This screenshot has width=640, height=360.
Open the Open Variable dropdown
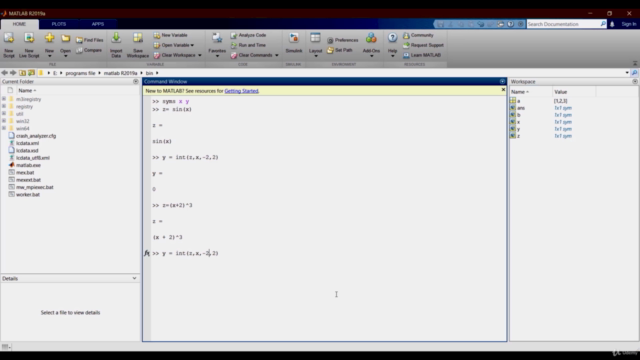point(174,45)
